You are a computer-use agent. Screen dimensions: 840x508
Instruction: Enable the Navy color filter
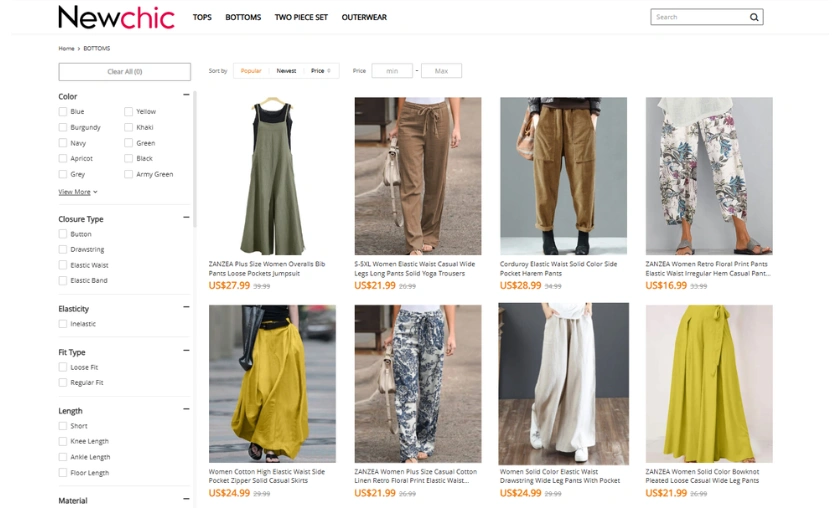[63, 143]
